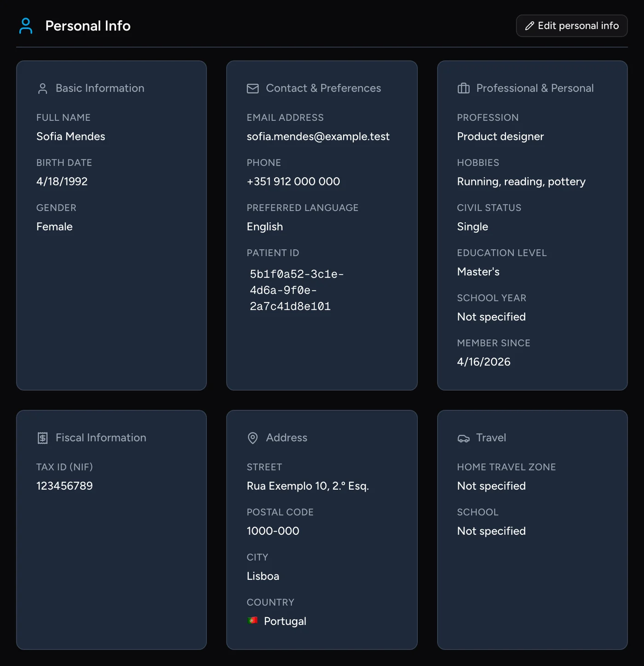
Task: Click the Not specified value under School Year
Action: pyautogui.click(x=491, y=317)
